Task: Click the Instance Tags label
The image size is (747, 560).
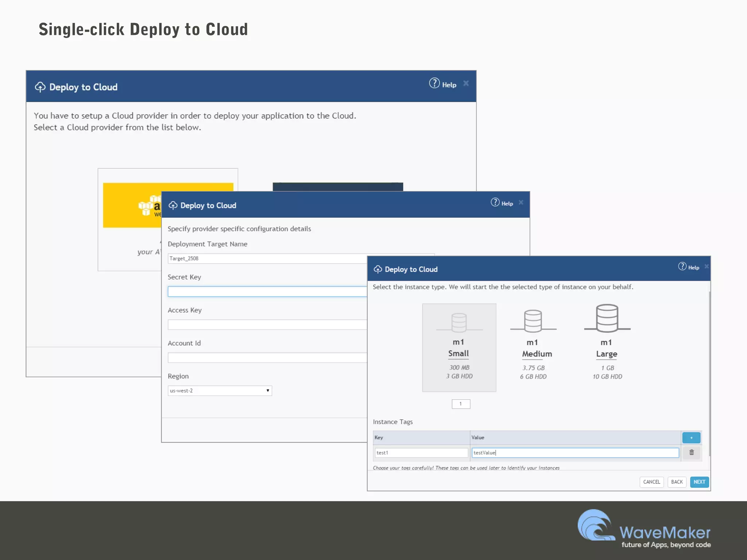Action: [x=393, y=422]
